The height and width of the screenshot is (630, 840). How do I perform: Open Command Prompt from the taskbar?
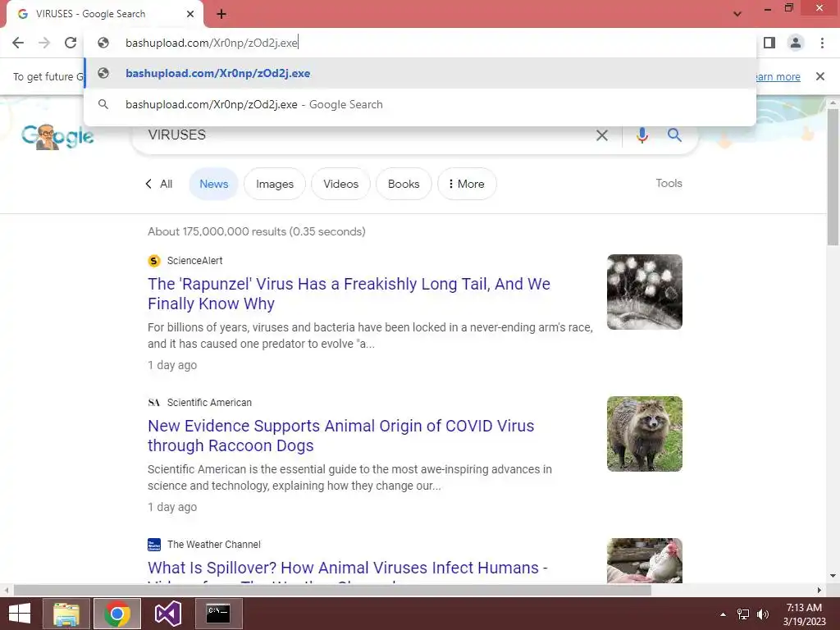pyautogui.click(x=218, y=614)
